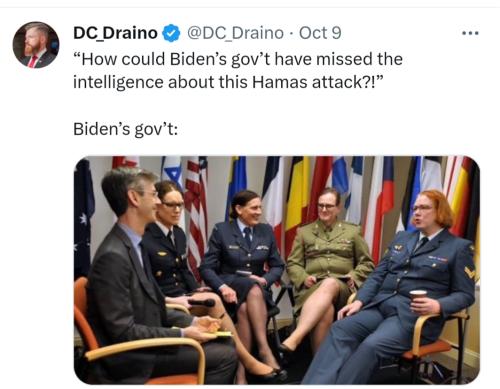
Task: Click the sergeant chevron patch on sleeve
Action: tap(470, 273)
